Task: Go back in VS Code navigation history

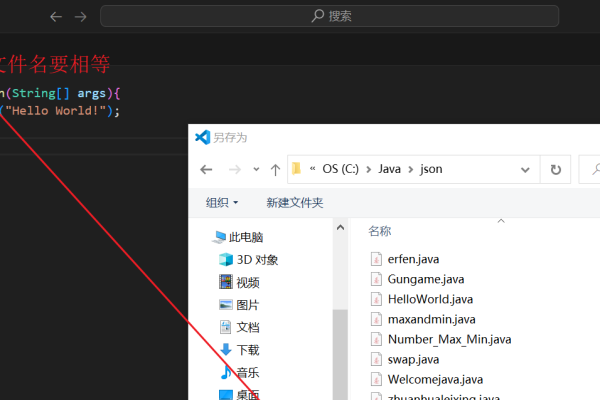Action: click(56, 16)
